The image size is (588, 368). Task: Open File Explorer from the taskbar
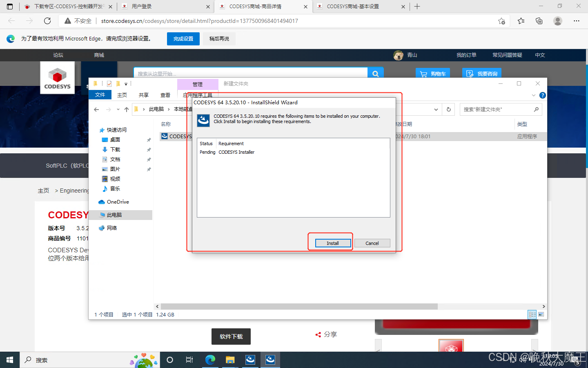pyautogui.click(x=230, y=360)
